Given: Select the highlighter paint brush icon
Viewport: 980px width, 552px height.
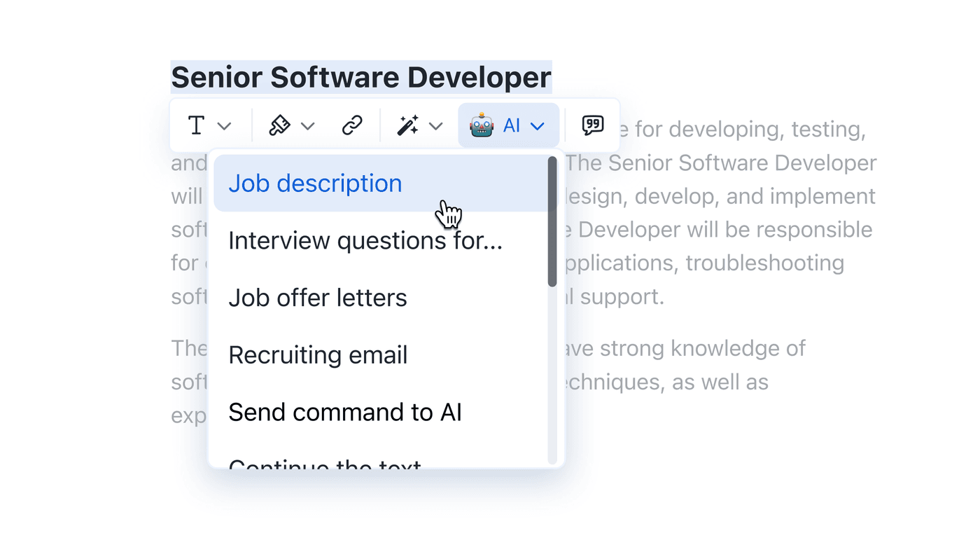Looking at the screenshot, I should coord(279,125).
